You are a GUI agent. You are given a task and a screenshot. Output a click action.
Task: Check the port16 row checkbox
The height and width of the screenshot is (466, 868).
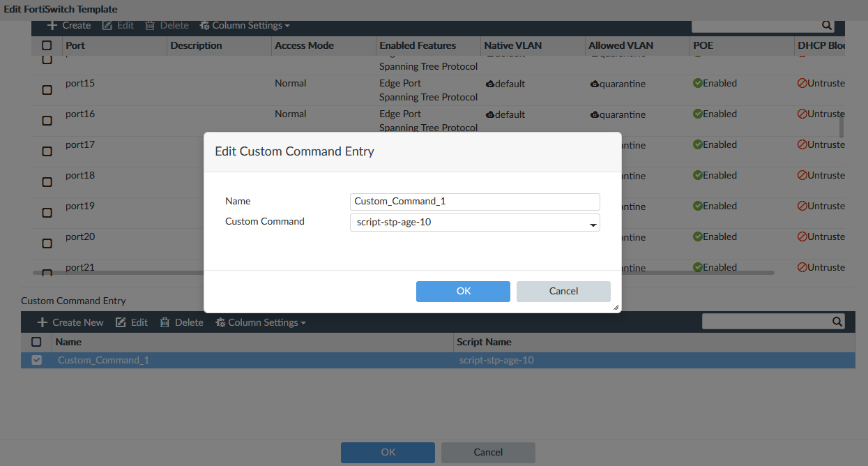point(47,121)
